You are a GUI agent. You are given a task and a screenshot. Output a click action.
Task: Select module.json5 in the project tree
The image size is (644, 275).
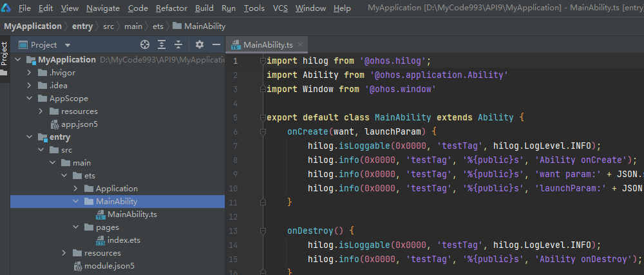point(109,266)
